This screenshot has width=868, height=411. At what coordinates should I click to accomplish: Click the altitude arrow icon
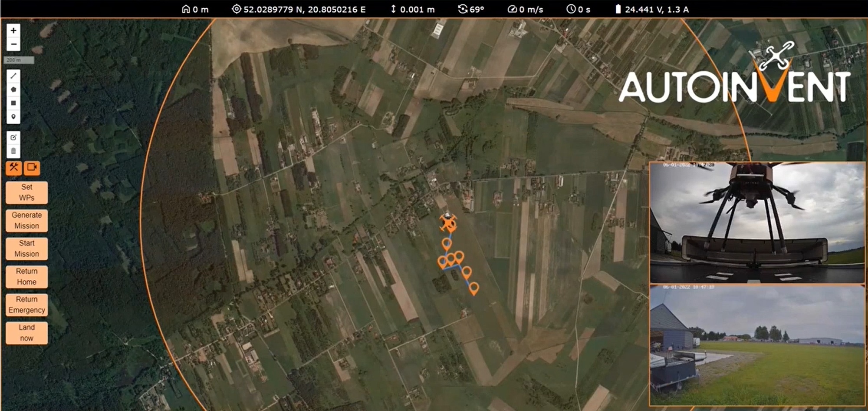pyautogui.click(x=393, y=9)
